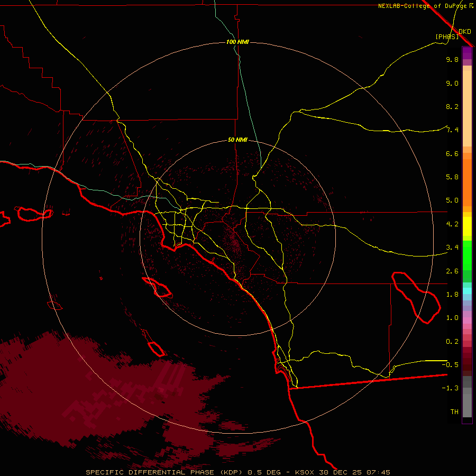Click the 1.0 scale value
476x476 pixels.
point(452,318)
